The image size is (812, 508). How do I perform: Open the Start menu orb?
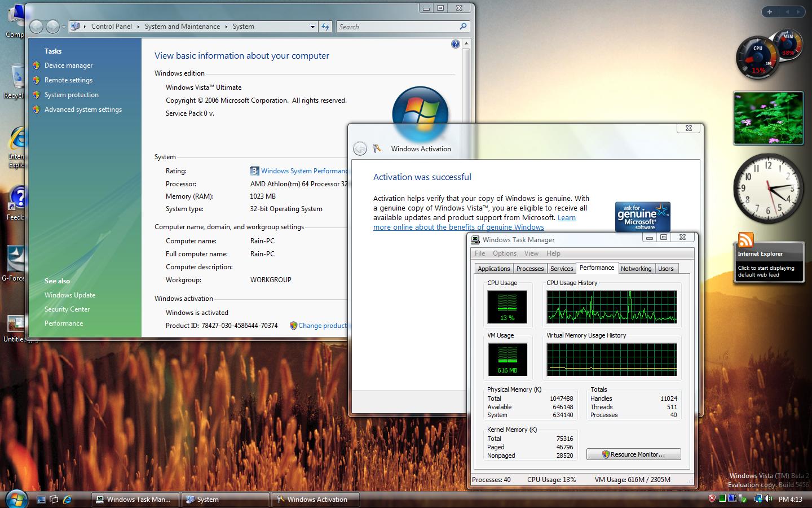tap(16, 498)
